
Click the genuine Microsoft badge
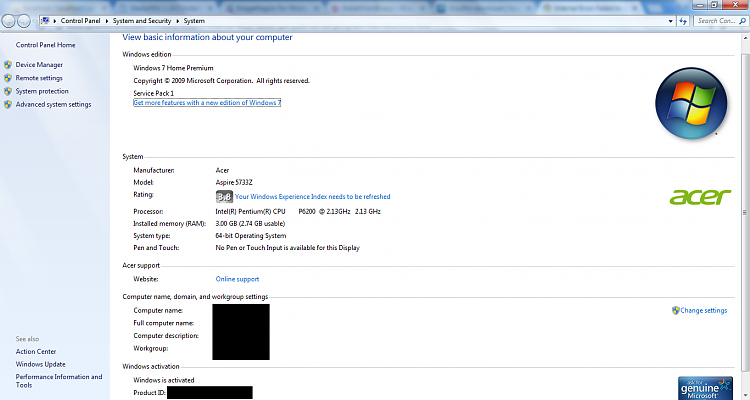pyautogui.click(x=705, y=388)
